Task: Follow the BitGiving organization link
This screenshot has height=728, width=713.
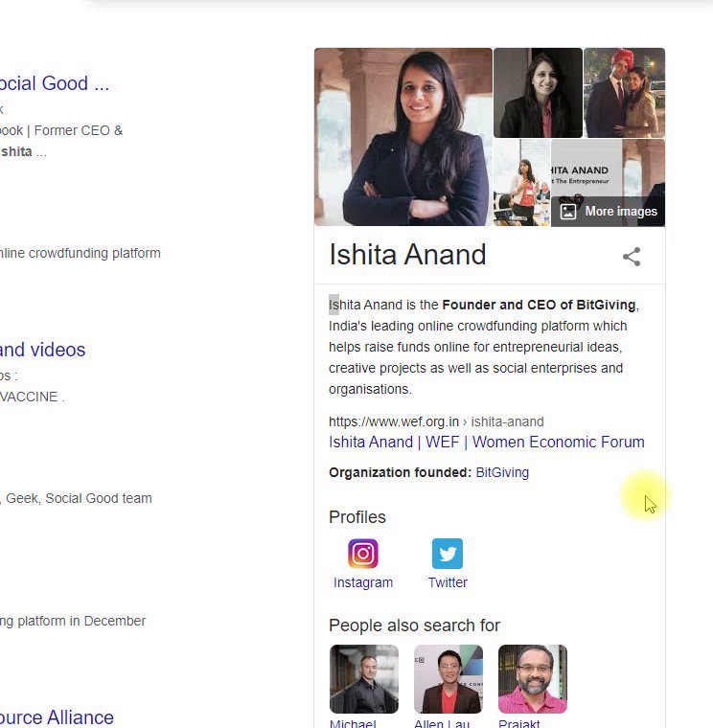Action: (x=502, y=472)
